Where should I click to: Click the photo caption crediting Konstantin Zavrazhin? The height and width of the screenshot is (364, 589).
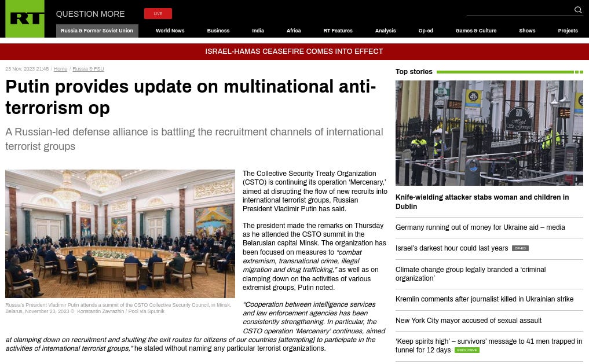118,308
